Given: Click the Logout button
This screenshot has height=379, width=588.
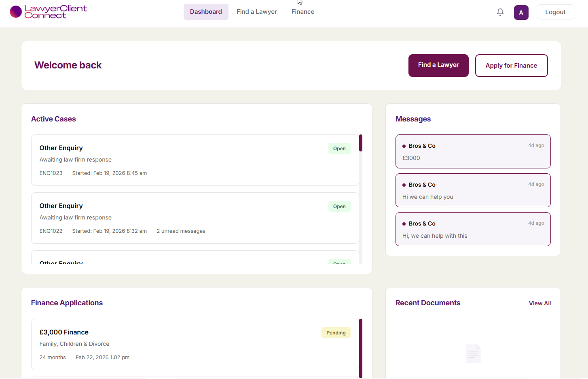Looking at the screenshot, I should pyautogui.click(x=555, y=12).
